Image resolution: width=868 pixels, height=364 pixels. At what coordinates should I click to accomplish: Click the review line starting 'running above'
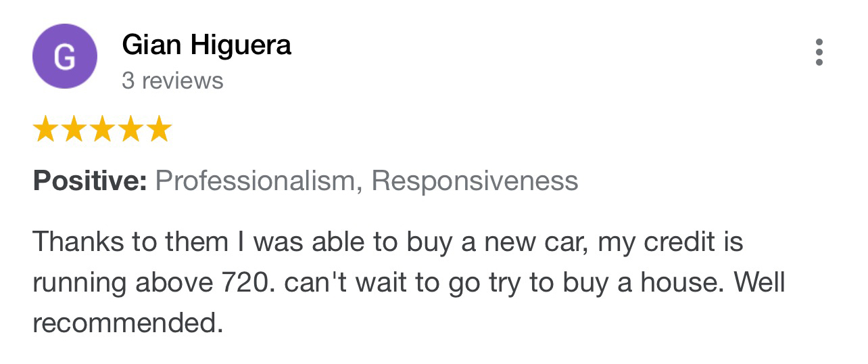pos(409,283)
